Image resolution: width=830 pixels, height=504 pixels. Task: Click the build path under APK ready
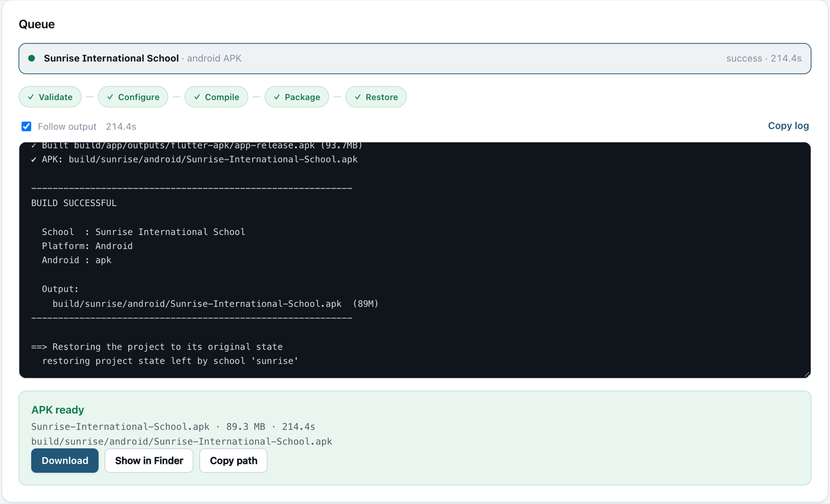tap(182, 441)
